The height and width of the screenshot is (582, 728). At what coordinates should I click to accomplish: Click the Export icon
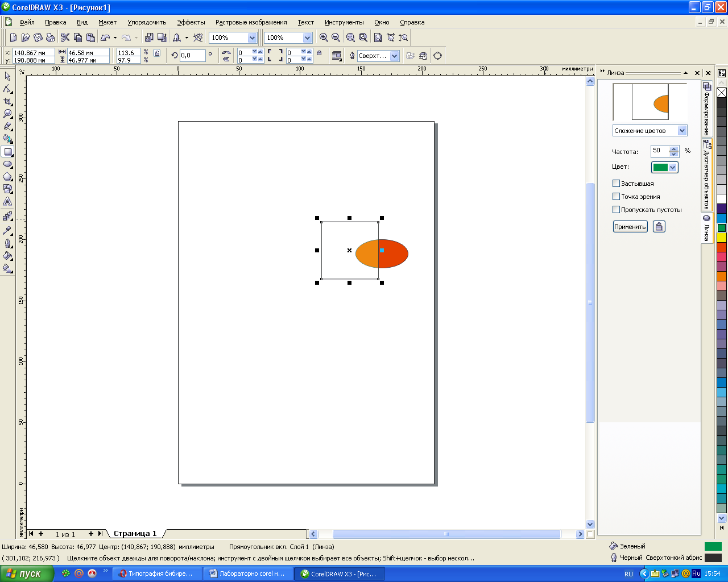tap(162, 38)
